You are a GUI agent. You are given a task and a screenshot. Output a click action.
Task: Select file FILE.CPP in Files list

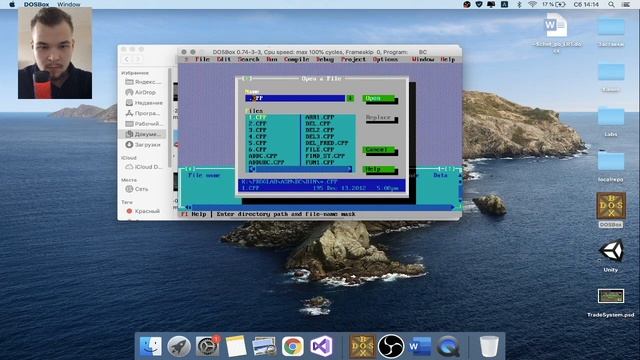pyautogui.click(x=320, y=150)
